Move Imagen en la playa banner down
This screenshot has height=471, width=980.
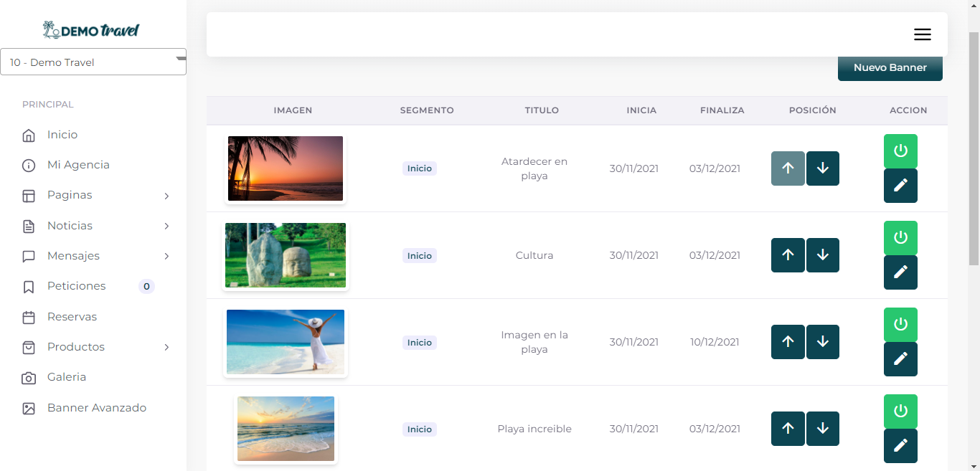pos(823,342)
